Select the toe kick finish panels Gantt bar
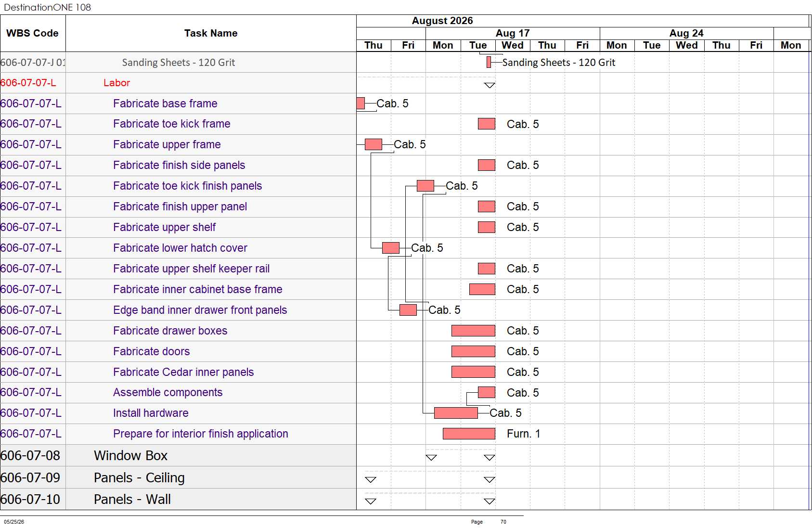812x528 pixels. click(425, 186)
